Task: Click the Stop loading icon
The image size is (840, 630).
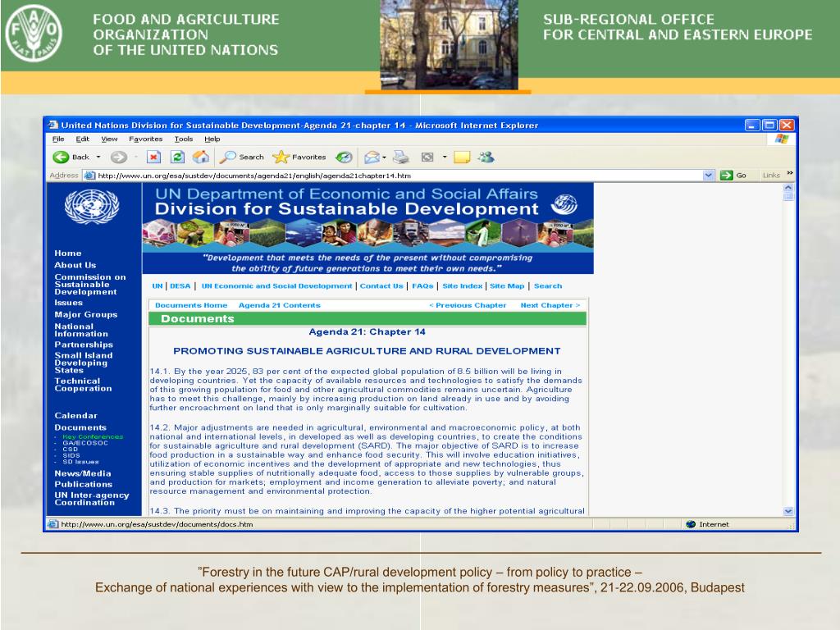Action: pyautogui.click(x=153, y=157)
